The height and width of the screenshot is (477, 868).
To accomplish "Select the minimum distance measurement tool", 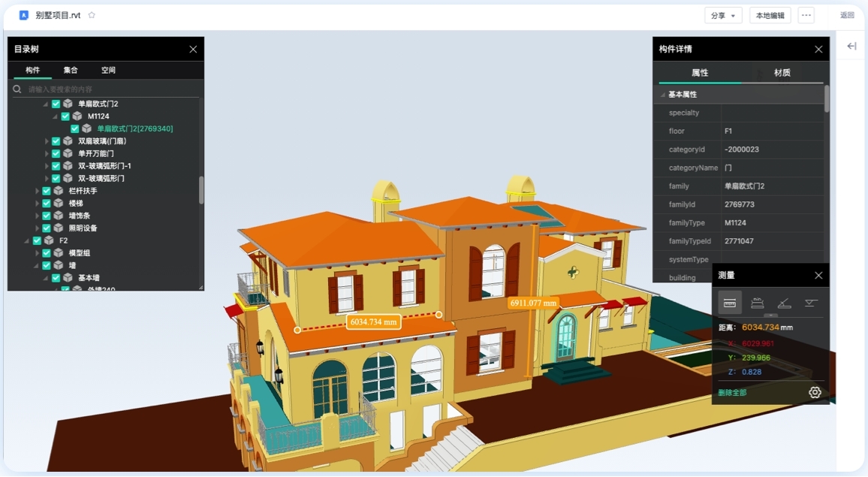I will (757, 303).
